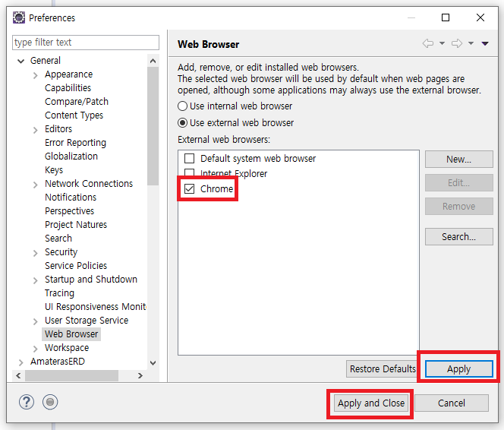Click the forward navigation arrow icon

pyautogui.click(x=457, y=43)
